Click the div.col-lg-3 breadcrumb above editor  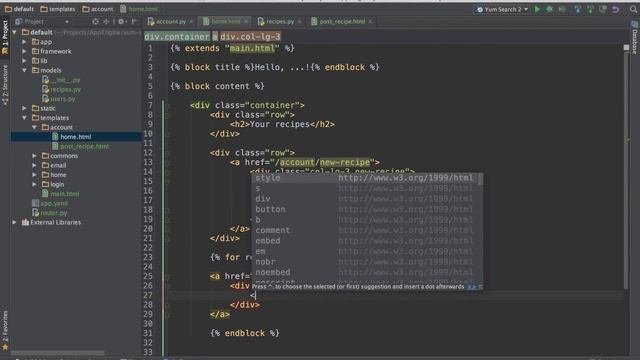pyautogui.click(x=250, y=37)
